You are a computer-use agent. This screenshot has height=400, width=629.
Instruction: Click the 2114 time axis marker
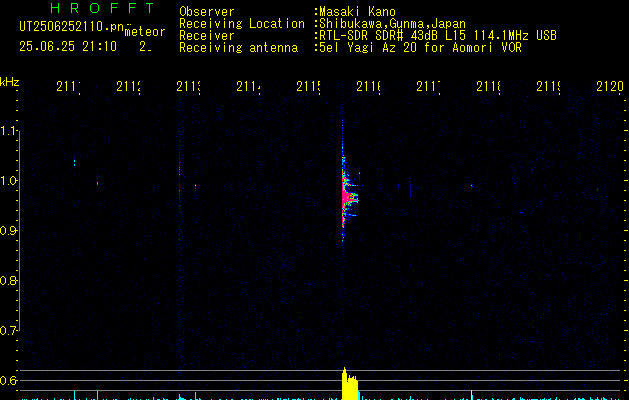click(248, 86)
